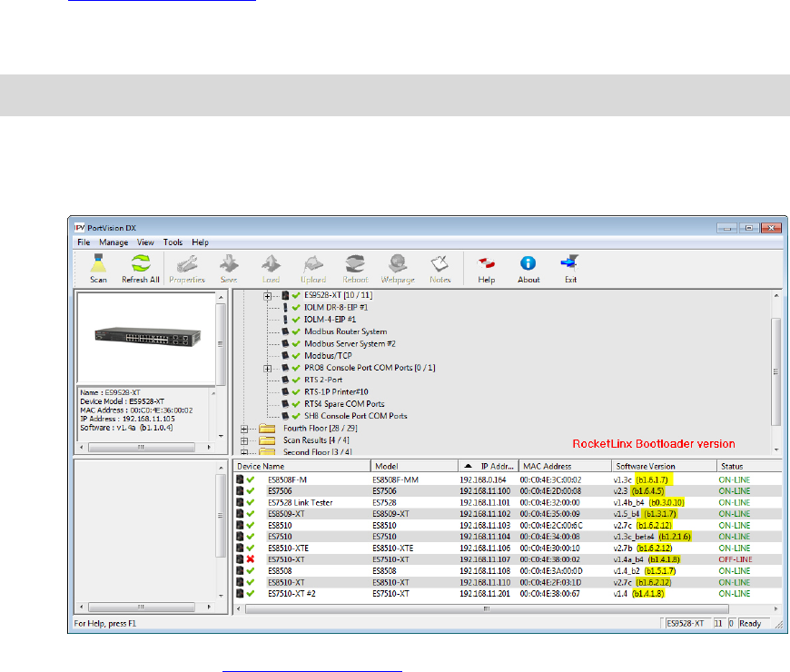Click scroll-down arrow of device tree

775,450
